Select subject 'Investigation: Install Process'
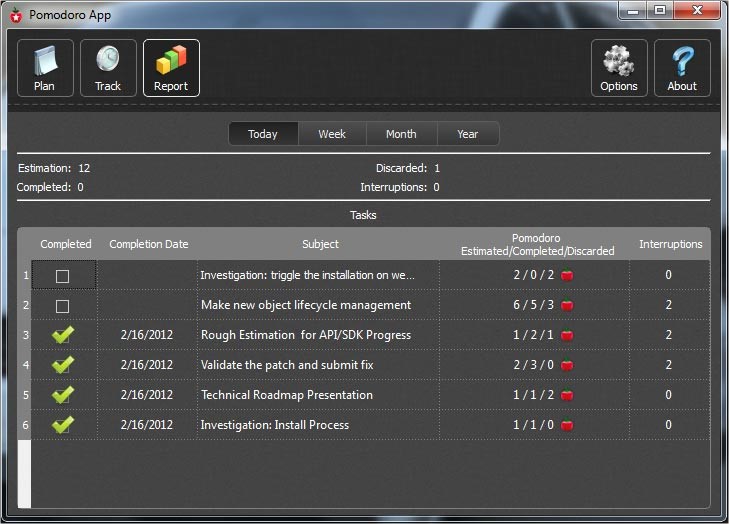Viewport: 729px width, 524px height. pyautogui.click(x=275, y=425)
